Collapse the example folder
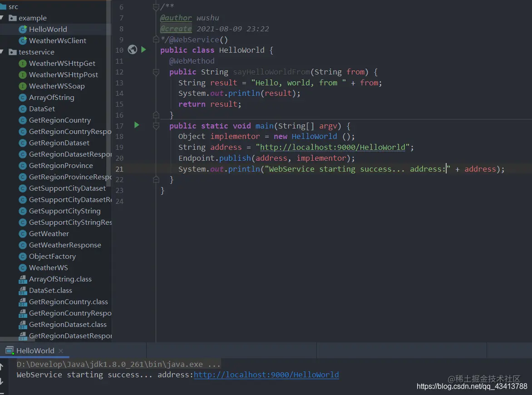Screen dimensions: 532x395 tap(2, 18)
